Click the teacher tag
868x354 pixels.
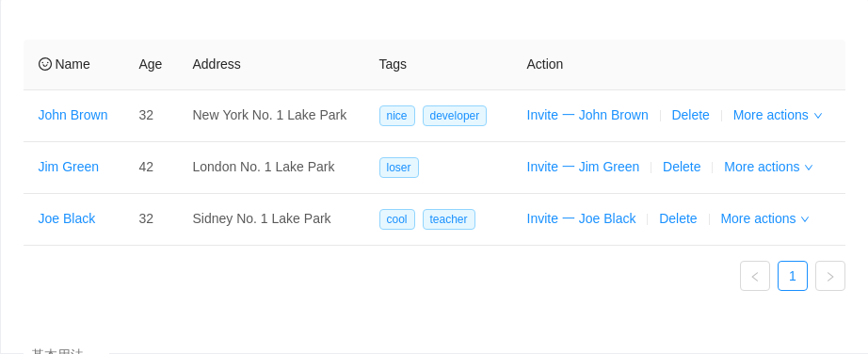[x=448, y=219]
